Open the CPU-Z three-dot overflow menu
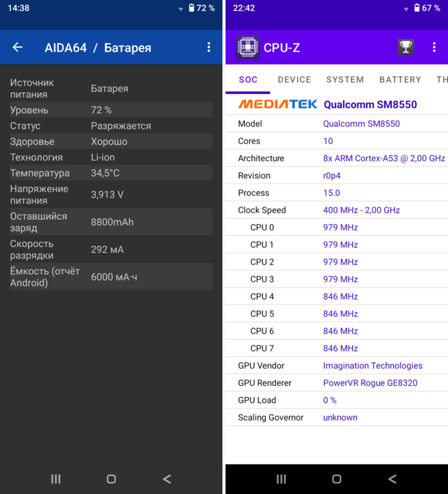448x494 pixels. coord(434,47)
